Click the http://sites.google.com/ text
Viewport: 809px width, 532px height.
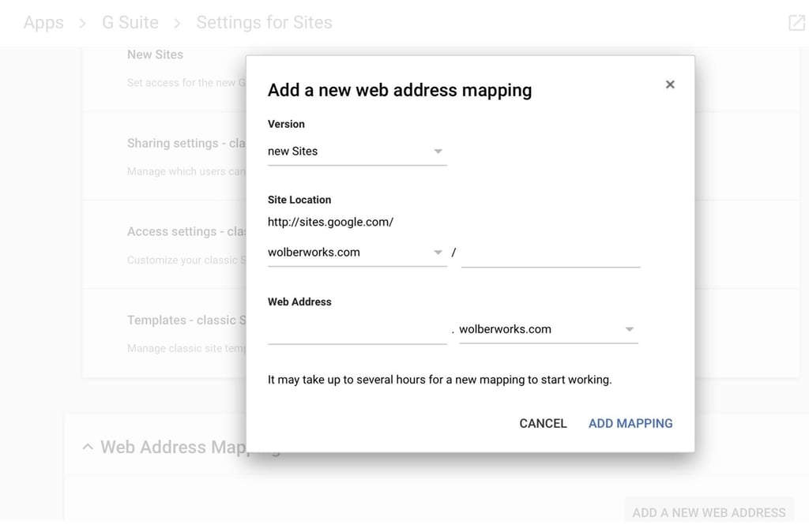330,222
